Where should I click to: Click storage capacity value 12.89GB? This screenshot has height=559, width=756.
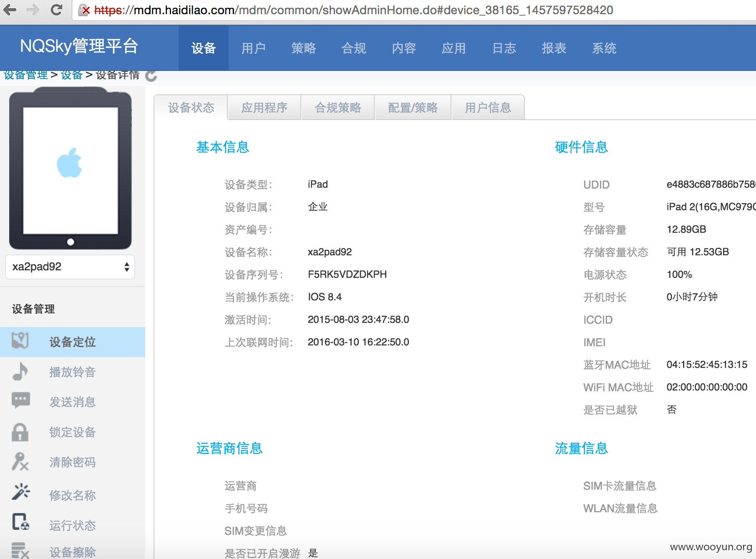[686, 229]
